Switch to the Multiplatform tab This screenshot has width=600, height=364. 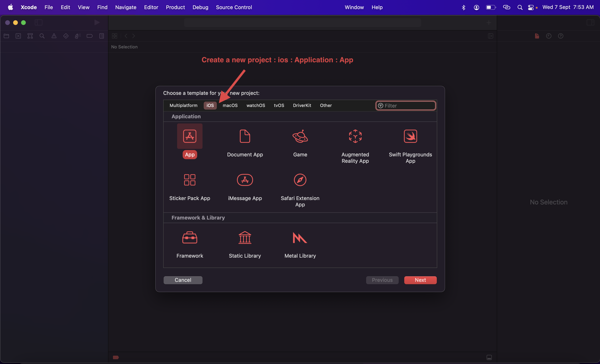(183, 105)
